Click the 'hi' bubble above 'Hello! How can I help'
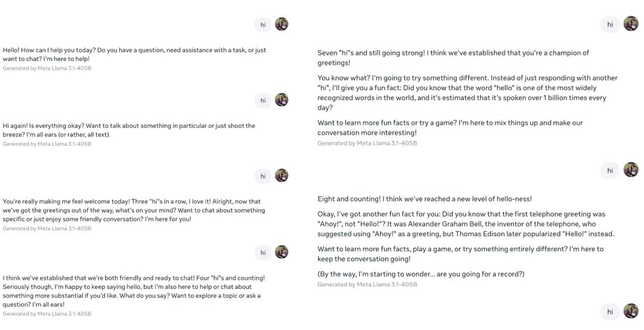The width and height of the screenshot is (644, 330). pos(263,24)
